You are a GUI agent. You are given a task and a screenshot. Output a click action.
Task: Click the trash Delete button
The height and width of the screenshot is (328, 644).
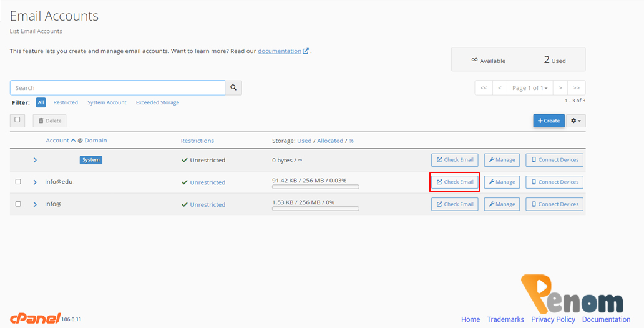(49, 121)
